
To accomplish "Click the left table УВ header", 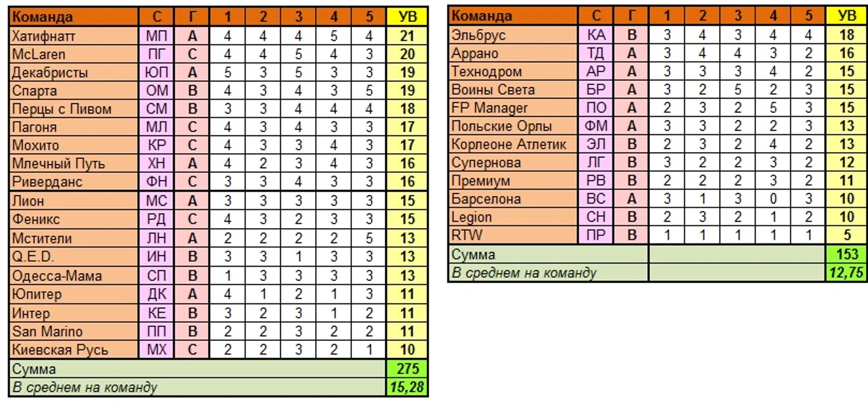I will (407, 17).
